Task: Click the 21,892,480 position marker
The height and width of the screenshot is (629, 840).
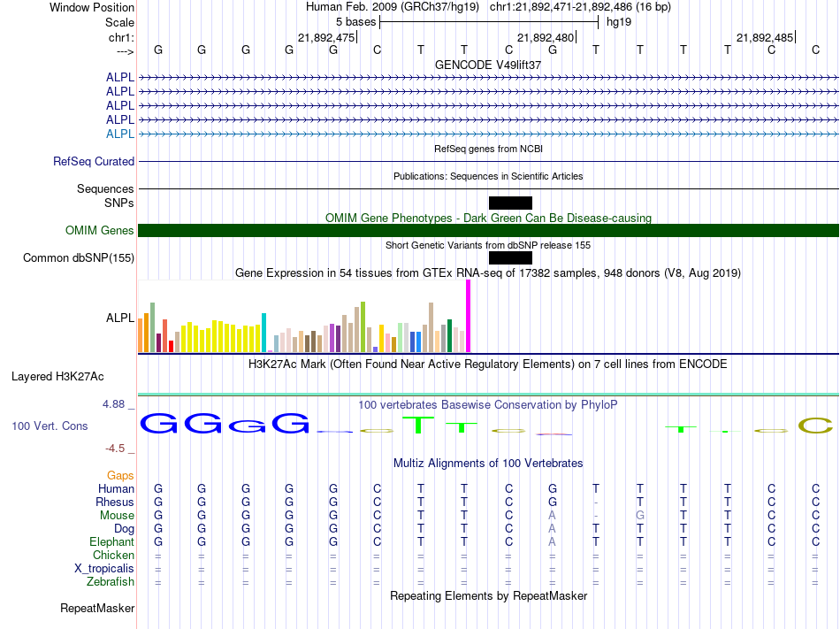Action: (x=546, y=37)
